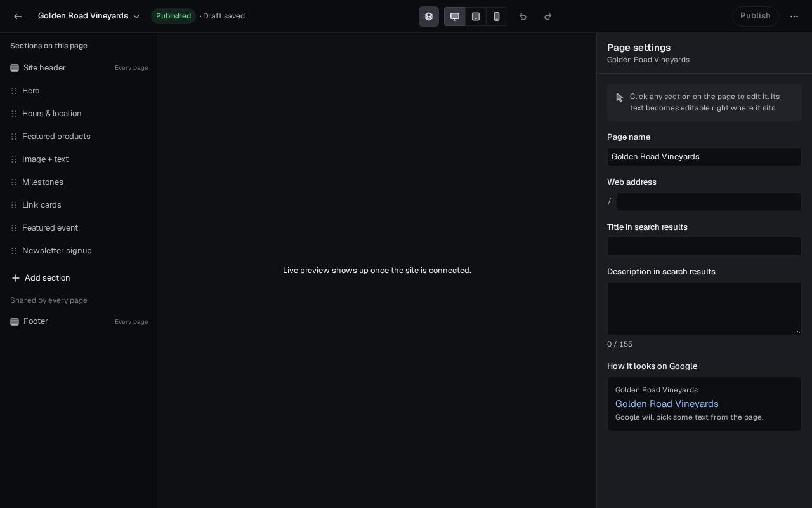The image size is (812, 508).
Task: Click the Web address input field
Action: [x=709, y=202]
